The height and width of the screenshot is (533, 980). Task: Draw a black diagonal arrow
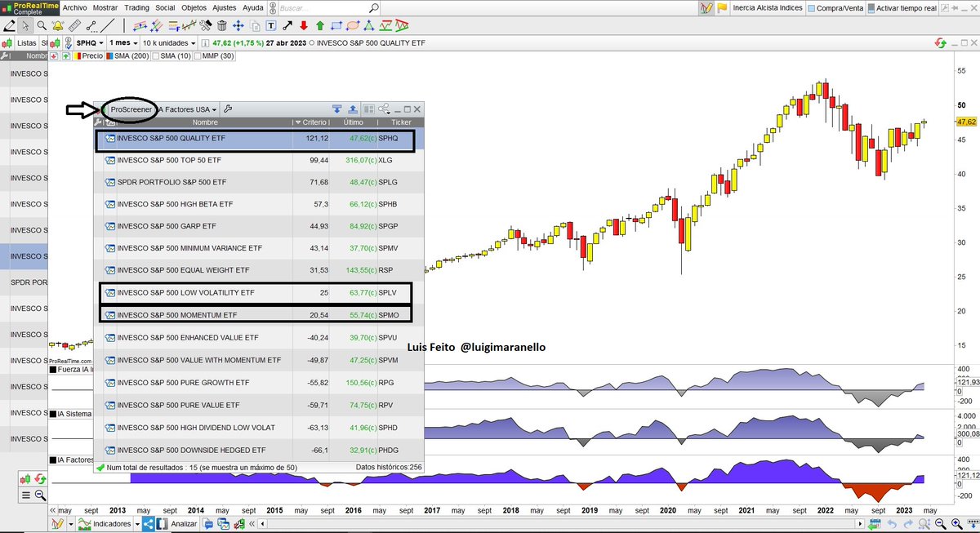point(287,26)
